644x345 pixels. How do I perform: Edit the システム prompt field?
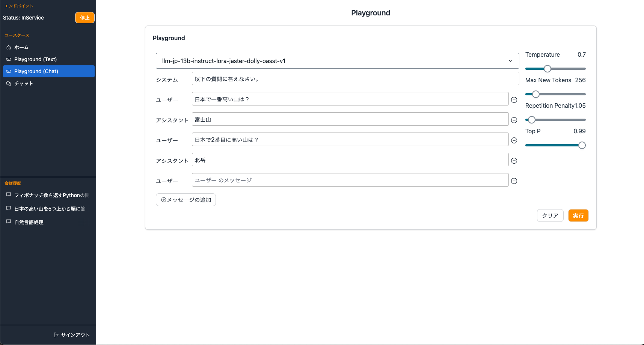click(x=355, y=79)
